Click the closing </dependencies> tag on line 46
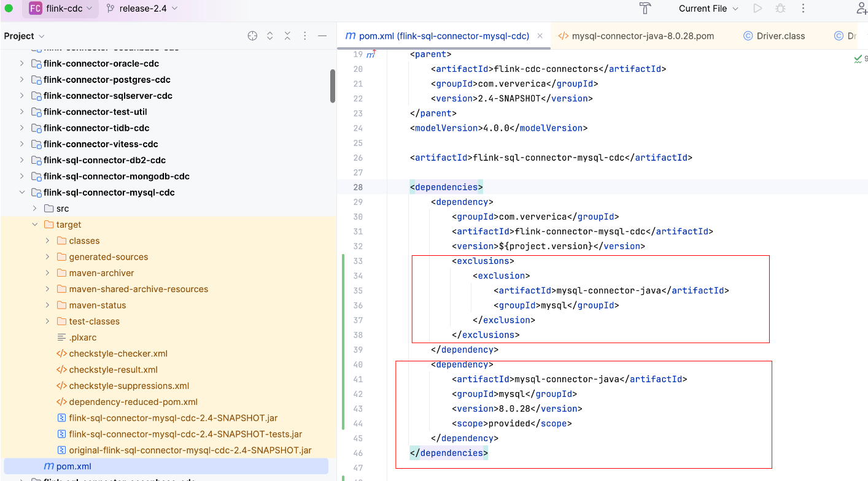The image size is (868, 481). point(449,453)
